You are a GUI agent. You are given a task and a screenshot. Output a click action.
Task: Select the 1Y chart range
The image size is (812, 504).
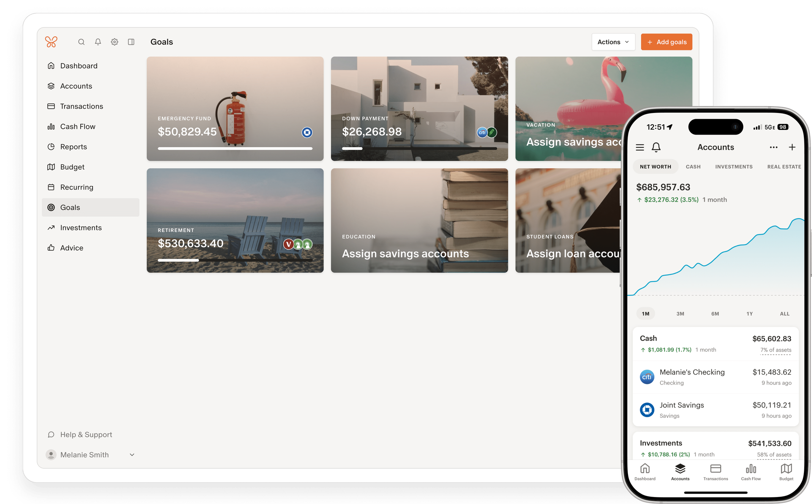(x=749, y=314)
